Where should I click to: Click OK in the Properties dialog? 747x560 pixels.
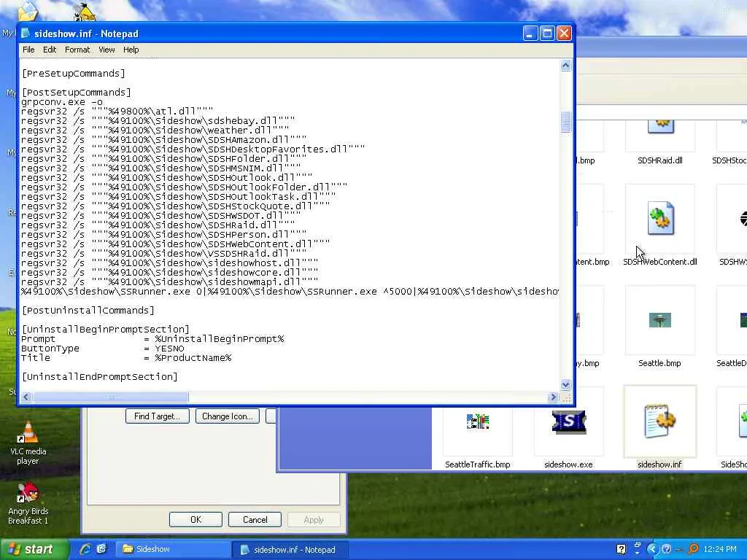(x=196, y=519)
